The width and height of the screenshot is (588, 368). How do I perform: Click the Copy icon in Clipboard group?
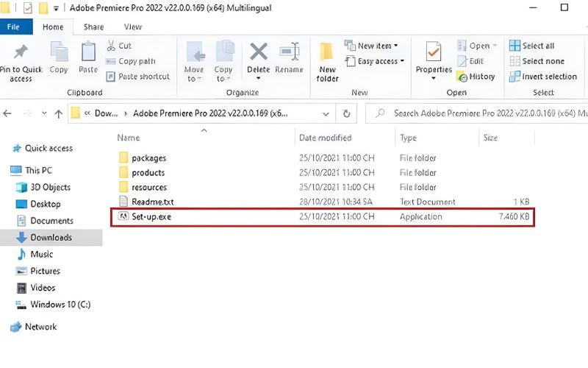(x=59, y=52)
